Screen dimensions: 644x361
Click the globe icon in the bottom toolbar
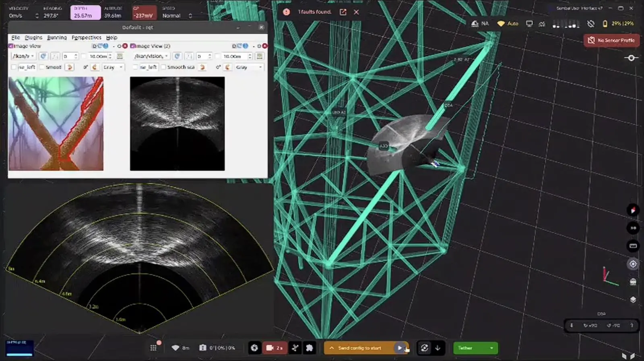click(x=254, y=348)
